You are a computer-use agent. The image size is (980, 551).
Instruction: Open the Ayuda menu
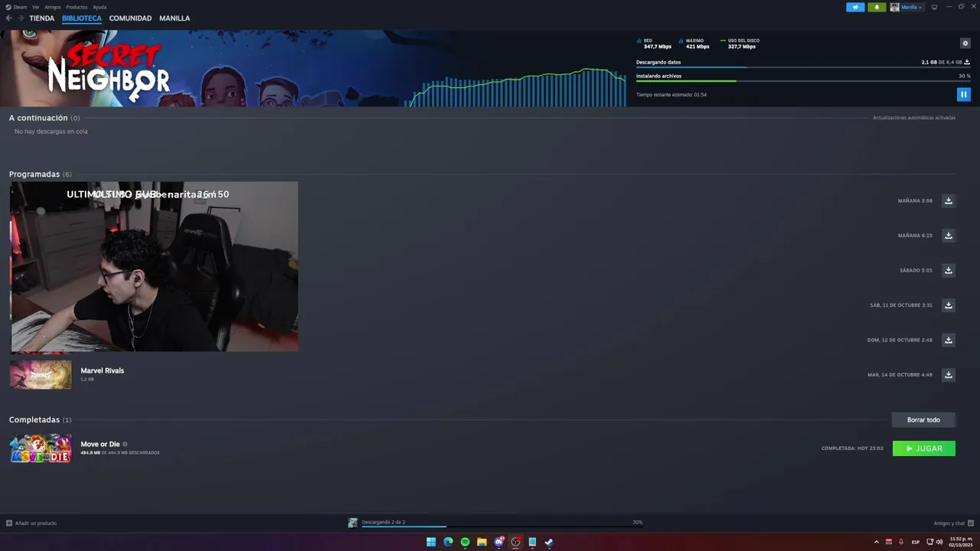coord(100,7)
